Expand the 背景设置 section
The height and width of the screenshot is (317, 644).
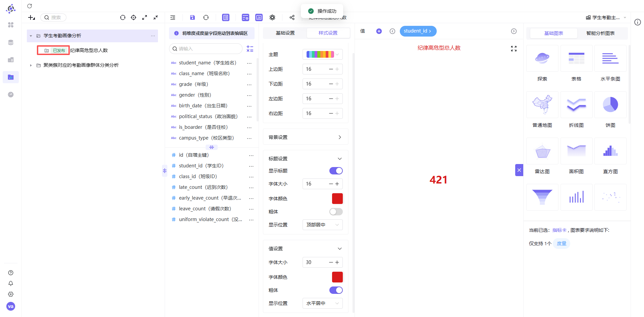click(x=306, y=137)
